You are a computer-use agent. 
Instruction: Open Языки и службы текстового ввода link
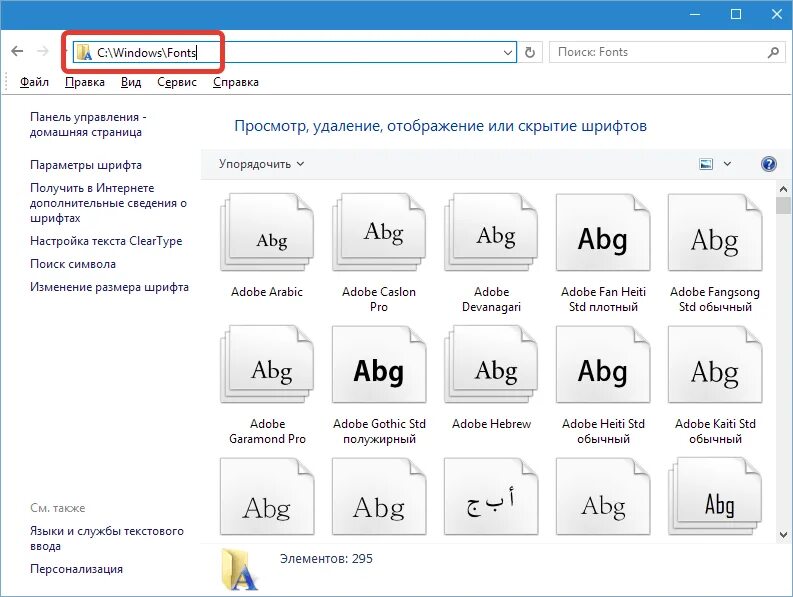107,538
